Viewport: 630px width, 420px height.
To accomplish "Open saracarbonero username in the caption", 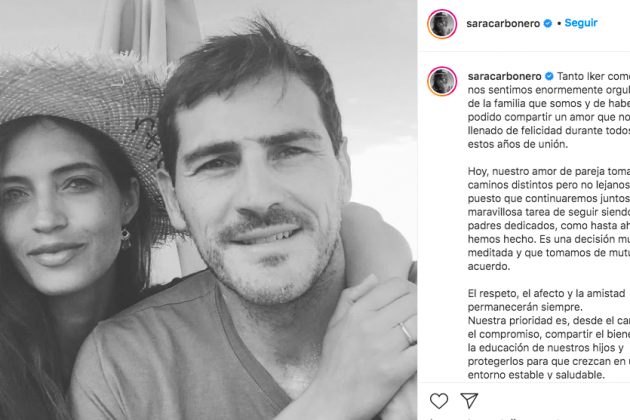I will [505, 76].
